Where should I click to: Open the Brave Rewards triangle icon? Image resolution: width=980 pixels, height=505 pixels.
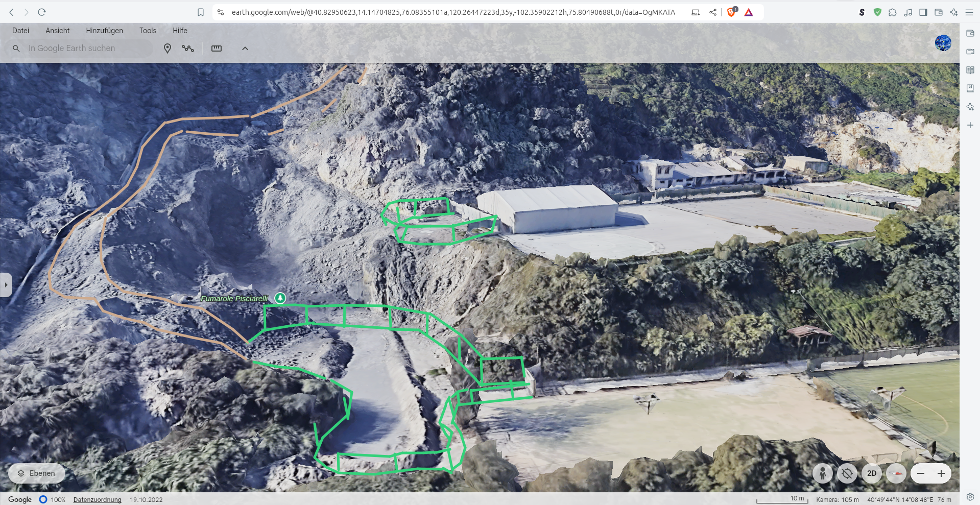[x=749, y=12]
